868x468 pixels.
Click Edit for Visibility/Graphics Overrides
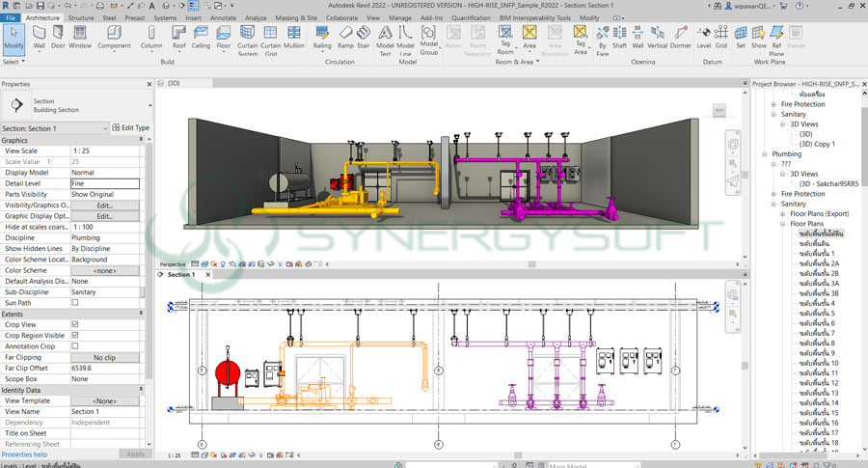point(105,206)
